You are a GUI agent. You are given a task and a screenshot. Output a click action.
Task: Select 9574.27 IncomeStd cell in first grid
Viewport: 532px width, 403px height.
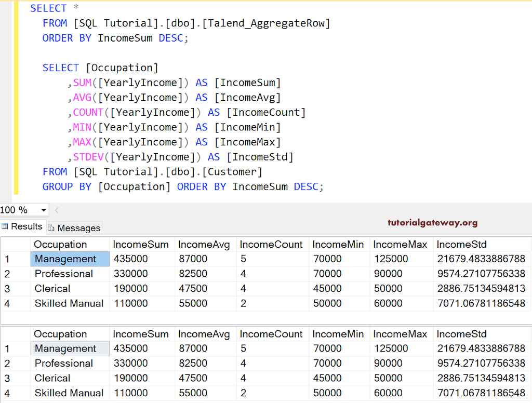pyautogui.click(x=481, y=274)
